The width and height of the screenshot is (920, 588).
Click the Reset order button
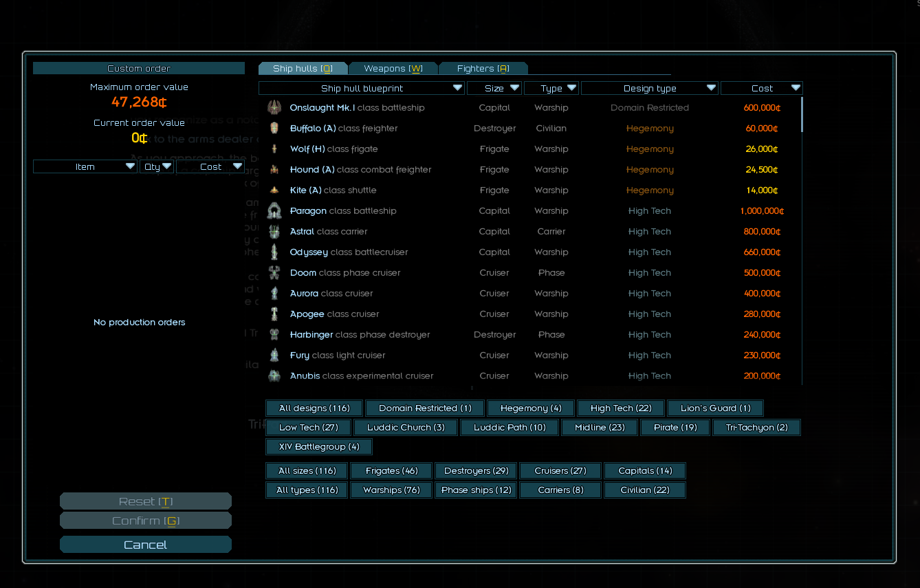point(146,501)
